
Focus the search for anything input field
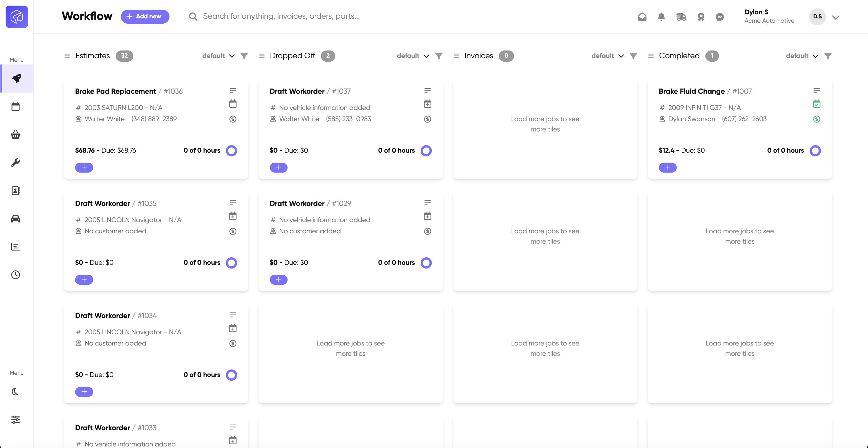[281, 16]
